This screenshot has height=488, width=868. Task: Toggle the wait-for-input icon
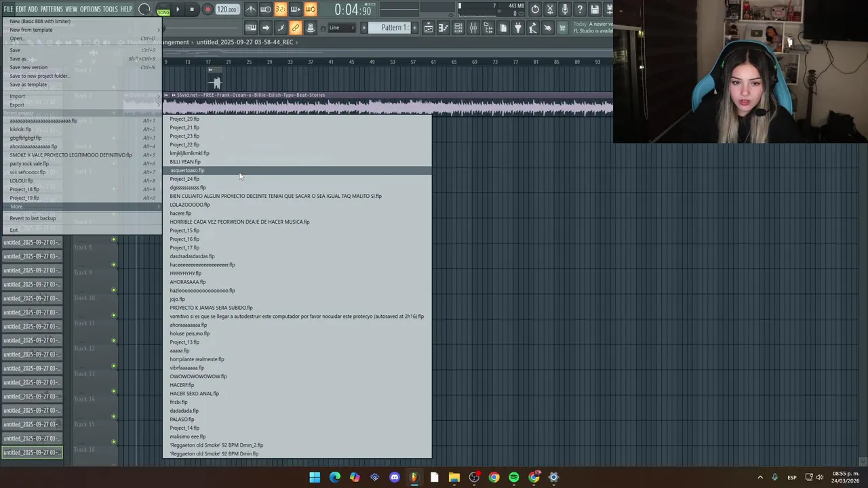(x=266, y=9)
